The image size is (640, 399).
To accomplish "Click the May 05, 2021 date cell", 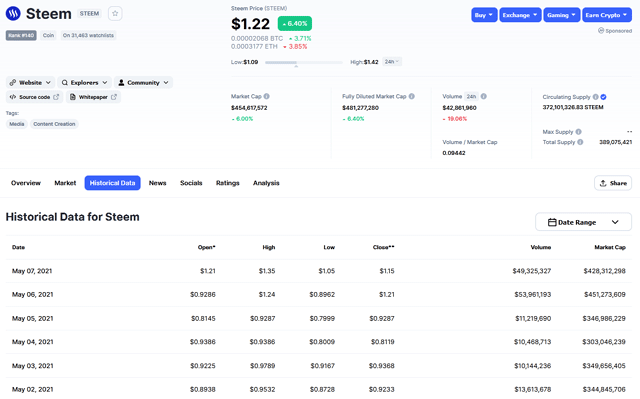I will point(33,319).
